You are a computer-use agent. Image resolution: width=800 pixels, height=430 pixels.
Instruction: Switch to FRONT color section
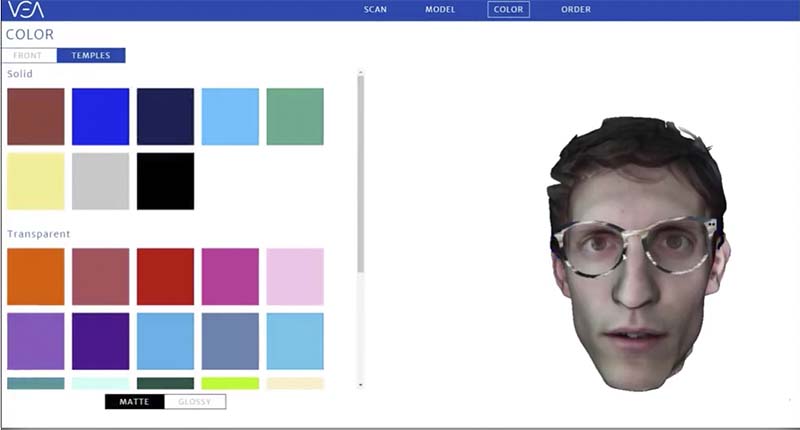(28, 56)
